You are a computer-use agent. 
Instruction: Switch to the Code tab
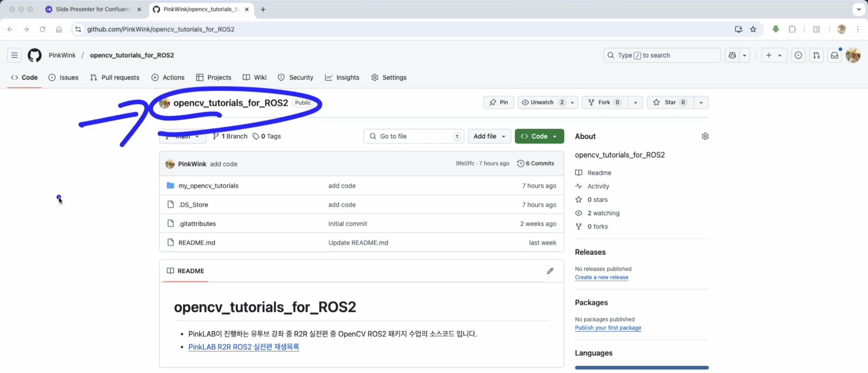pyautogui.click(x=24, y=77)
